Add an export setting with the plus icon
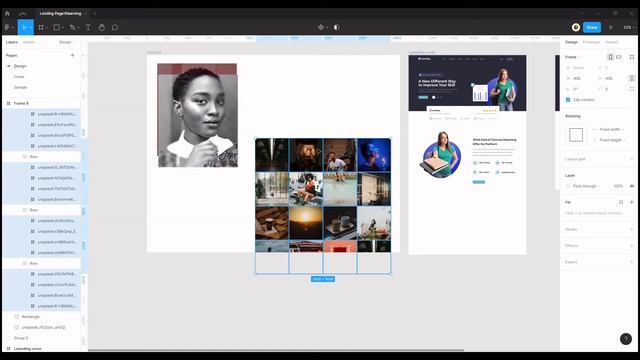Screen dimensions: 640x360 click(632, 262)
